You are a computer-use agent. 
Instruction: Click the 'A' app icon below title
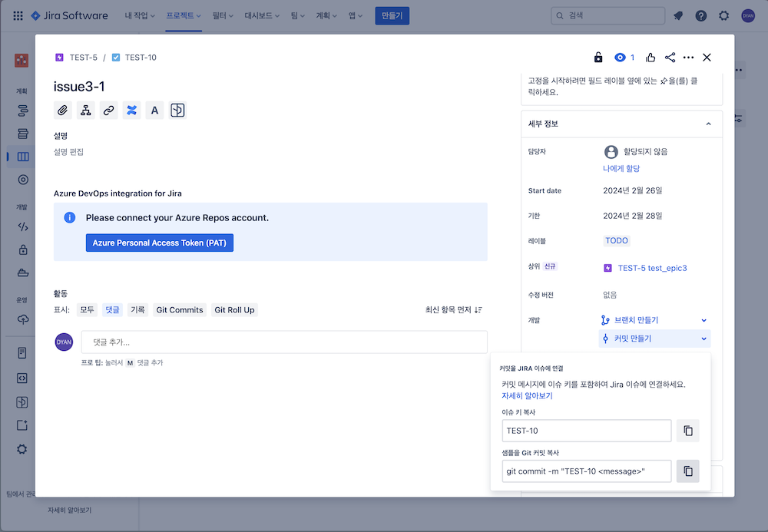(155, 110)
